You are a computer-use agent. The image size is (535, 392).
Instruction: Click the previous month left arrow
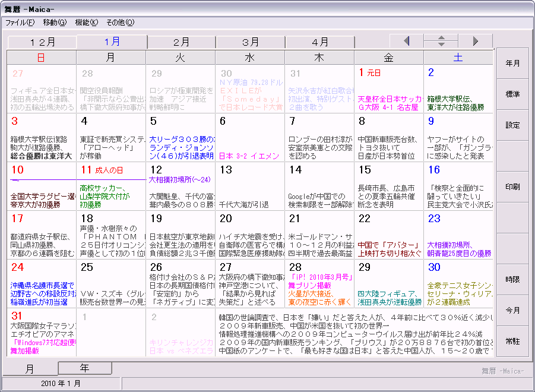click(406, 42)
